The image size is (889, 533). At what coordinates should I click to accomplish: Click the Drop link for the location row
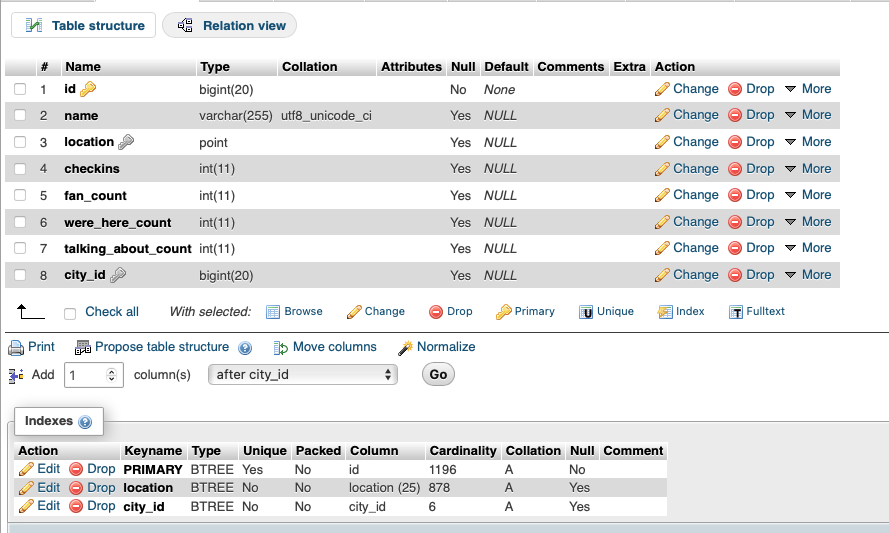760,142
